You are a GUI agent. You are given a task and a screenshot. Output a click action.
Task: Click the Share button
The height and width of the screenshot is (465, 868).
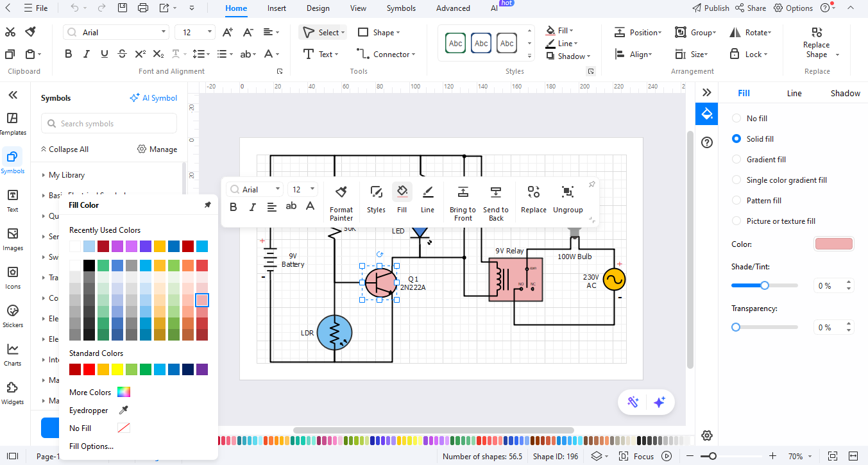[x=751, y=8]
